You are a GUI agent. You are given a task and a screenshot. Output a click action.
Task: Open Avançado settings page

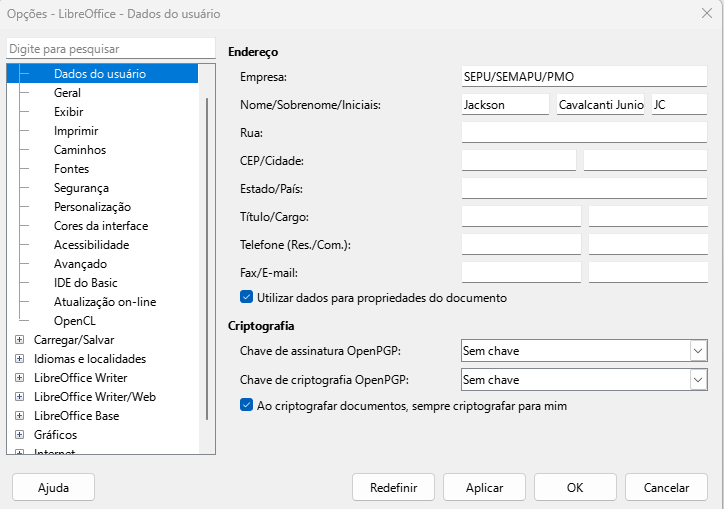click(x=80, y=264)
